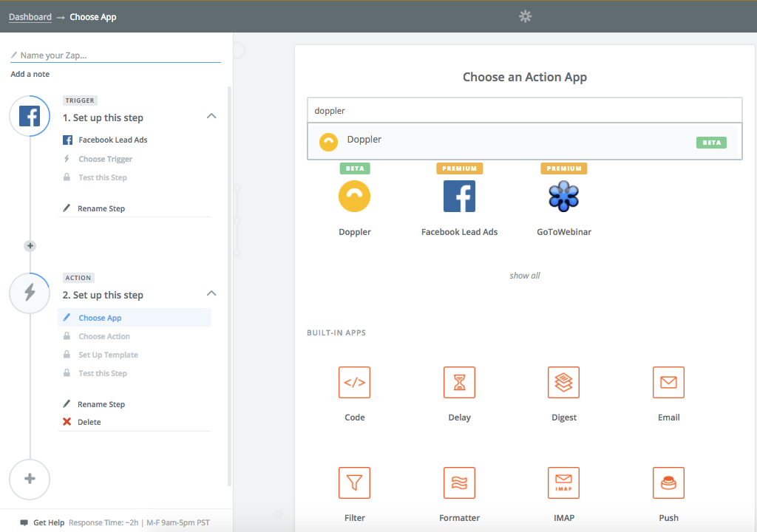Viewport: 757px width, 532px height.
Task: Select the Code built-in app
Action: click(x=354, y=382)
